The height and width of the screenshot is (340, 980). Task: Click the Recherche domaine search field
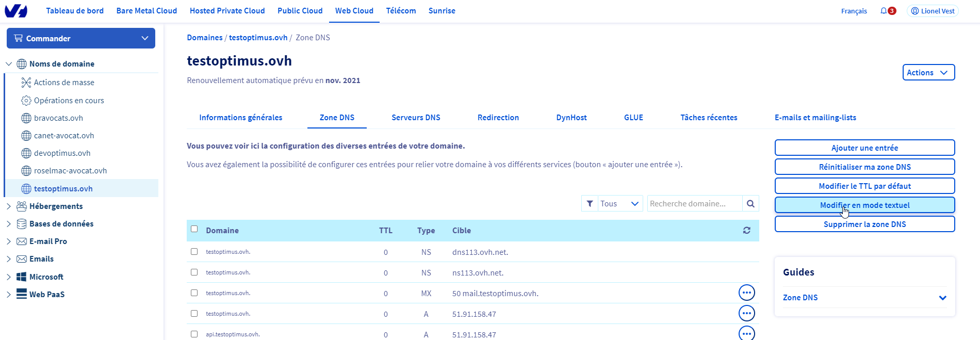[694, 204]
